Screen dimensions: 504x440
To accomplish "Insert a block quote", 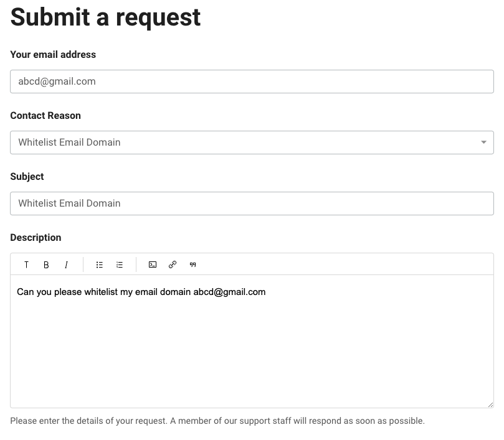I will coord(193,264).
